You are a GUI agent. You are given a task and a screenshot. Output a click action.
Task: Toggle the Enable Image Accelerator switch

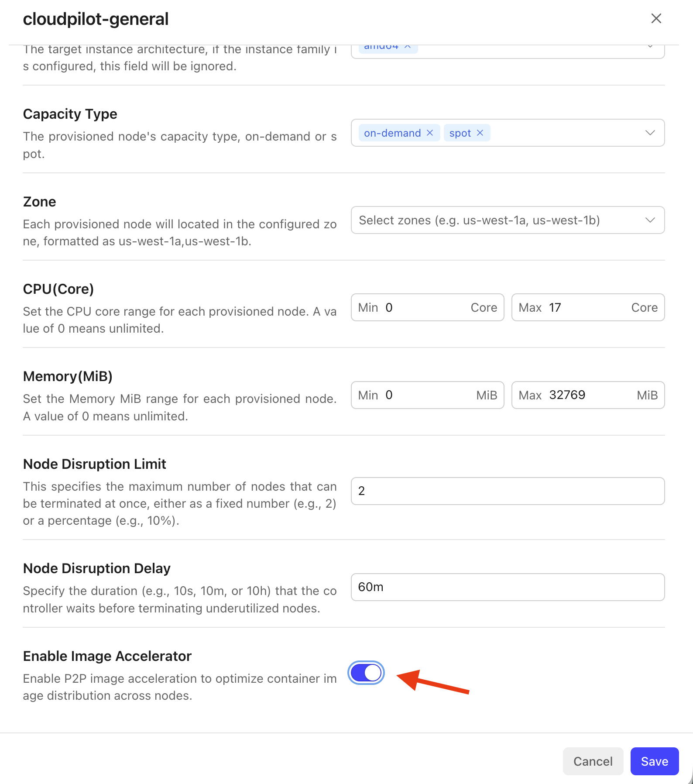[366, 673]
